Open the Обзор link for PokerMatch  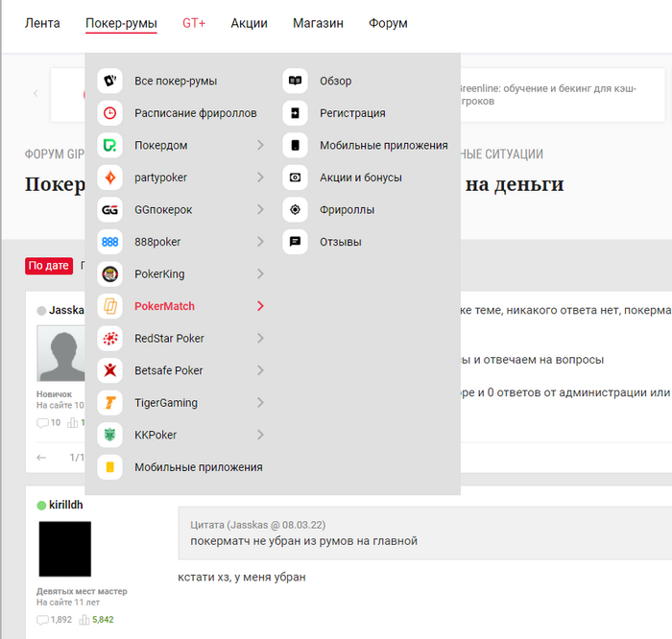tap(336, 81)
